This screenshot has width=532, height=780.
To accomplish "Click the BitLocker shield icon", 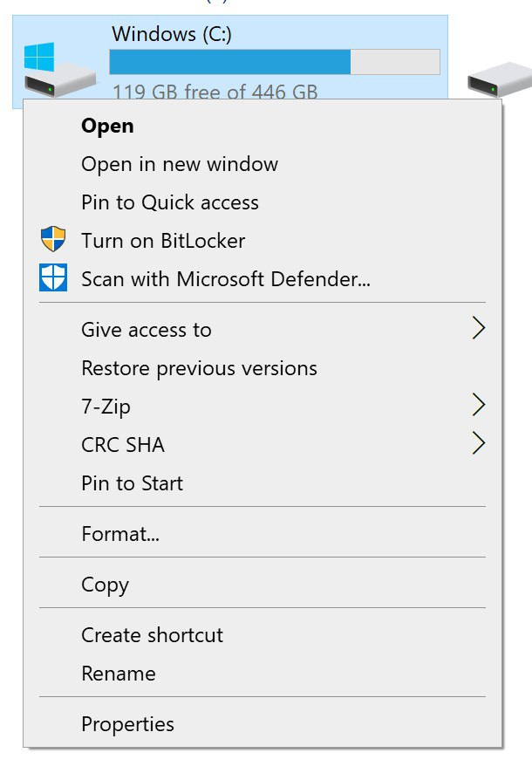I will click(x=53, y=240).
